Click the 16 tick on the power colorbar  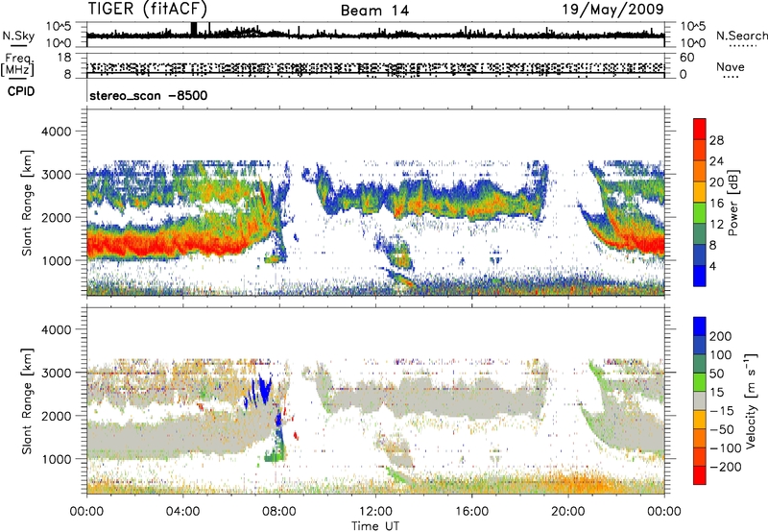click(x=716, y=204)
